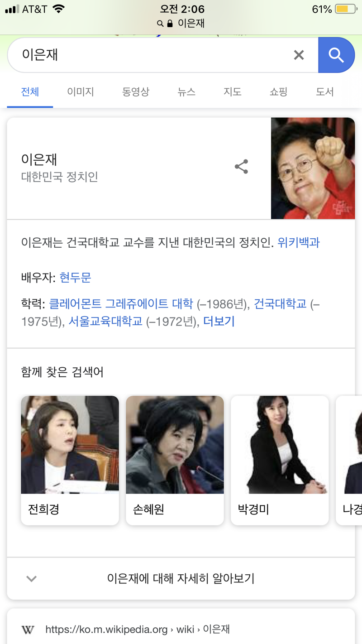Open the 쇼핑 tab
Viewport: 362px width, 644px height.
pos(279,92)
